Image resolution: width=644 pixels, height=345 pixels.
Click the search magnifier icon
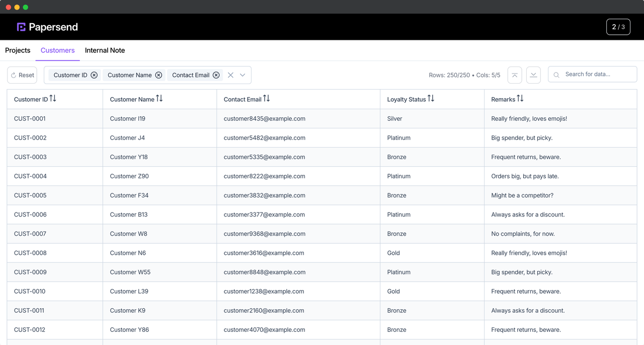tap(556, 75)
